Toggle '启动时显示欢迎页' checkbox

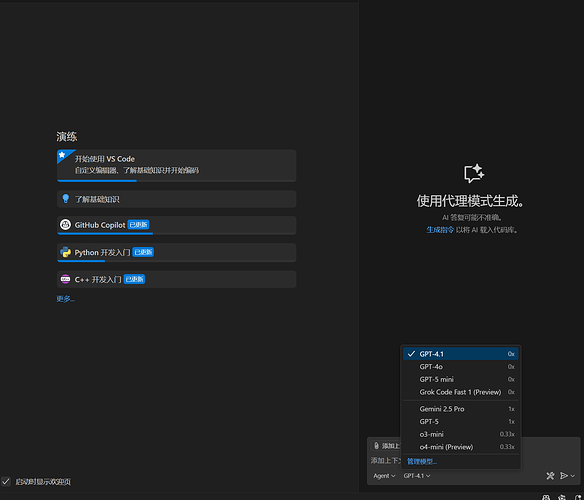coord(6,481)
